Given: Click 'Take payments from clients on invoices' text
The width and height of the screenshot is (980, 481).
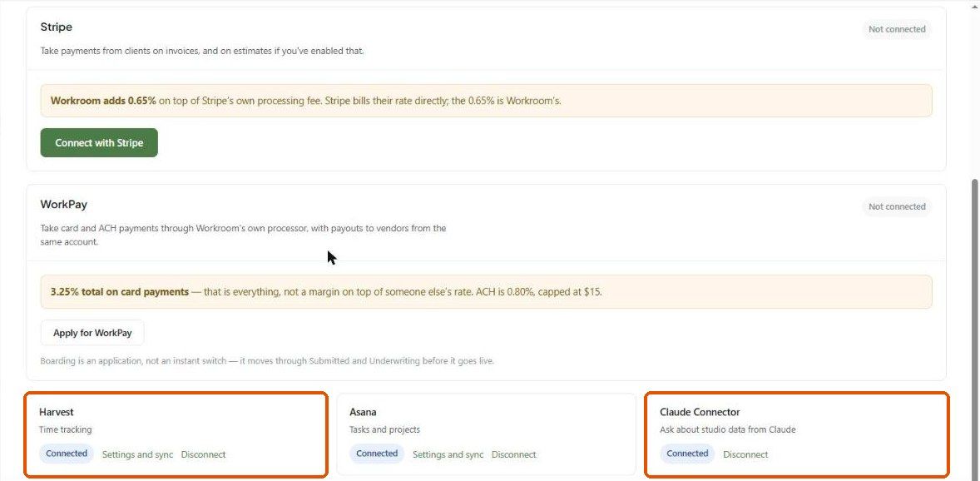Looking at the screenshot, I should coord(202,52).
